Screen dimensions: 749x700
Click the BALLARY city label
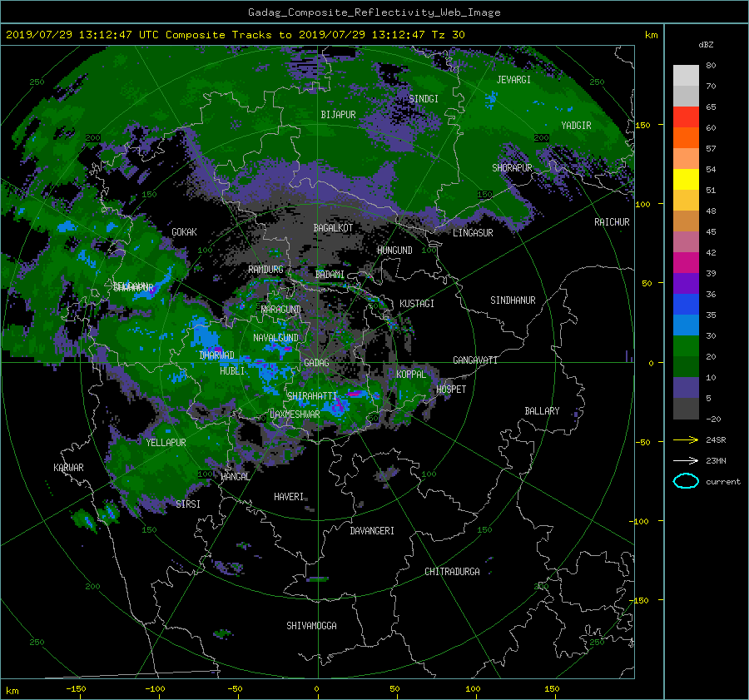(x=542, y=411)
